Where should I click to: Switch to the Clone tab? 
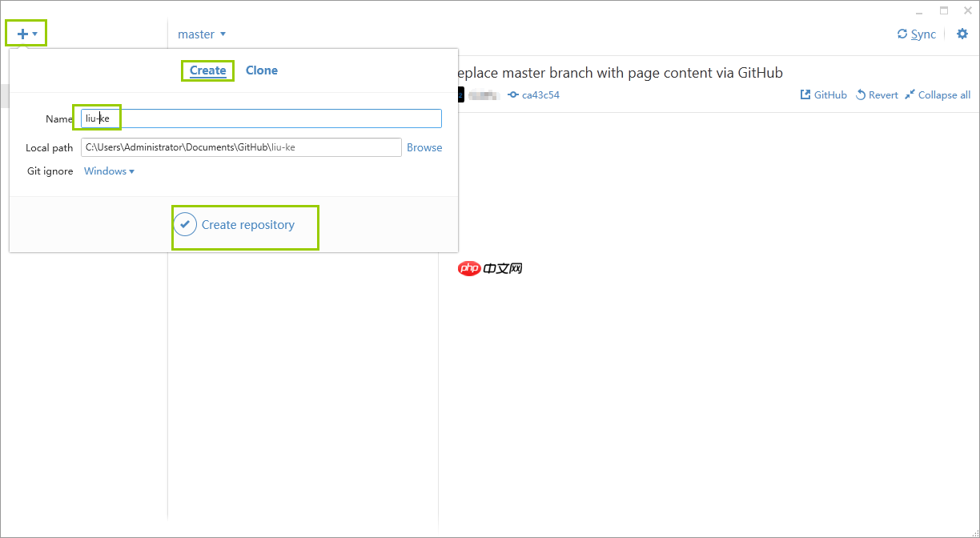click(262, 70)
